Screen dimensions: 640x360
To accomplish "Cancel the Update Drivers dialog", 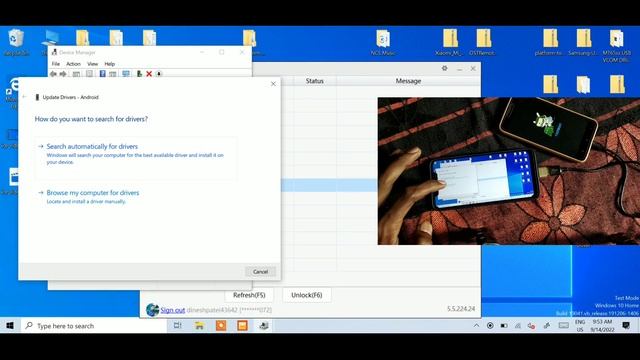I will 260,272.
